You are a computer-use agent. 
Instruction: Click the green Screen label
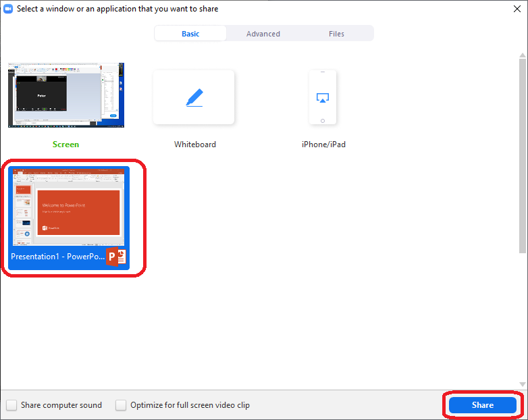tap(65, 145)
